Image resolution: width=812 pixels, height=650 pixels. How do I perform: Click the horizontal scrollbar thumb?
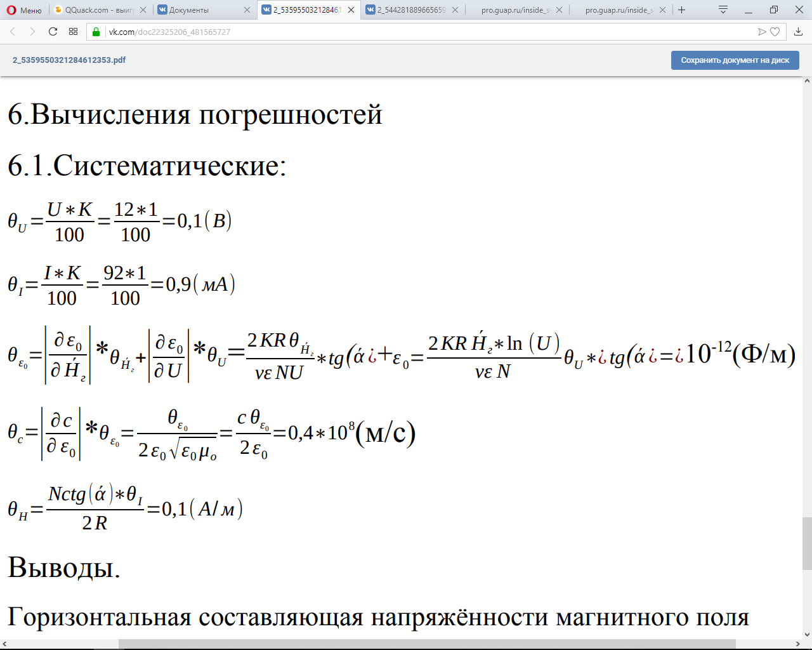pos(427,644)
